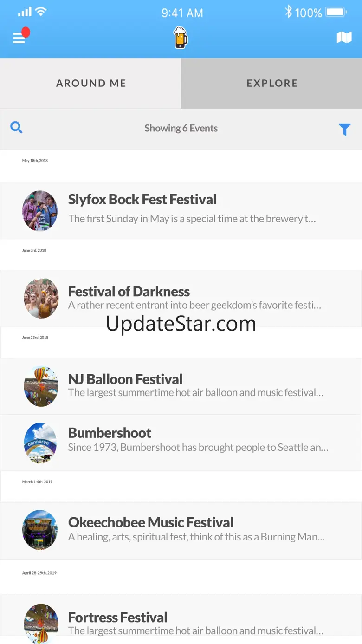362x644 pixels.
Task: Tap Festival of Darkness thumbnail photo
Action: [x=41, y=298]
